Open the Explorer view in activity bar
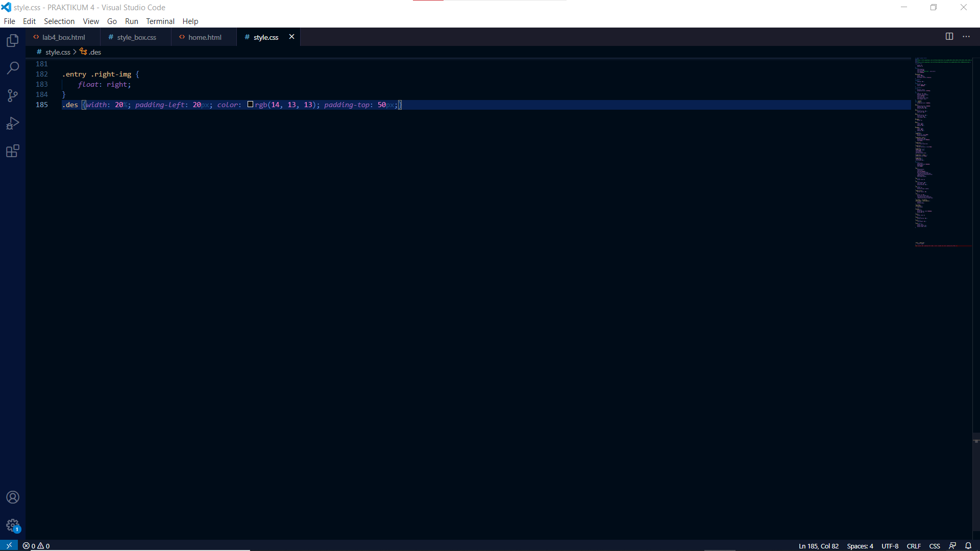The image size is (980, 551). tap(13, 40)
